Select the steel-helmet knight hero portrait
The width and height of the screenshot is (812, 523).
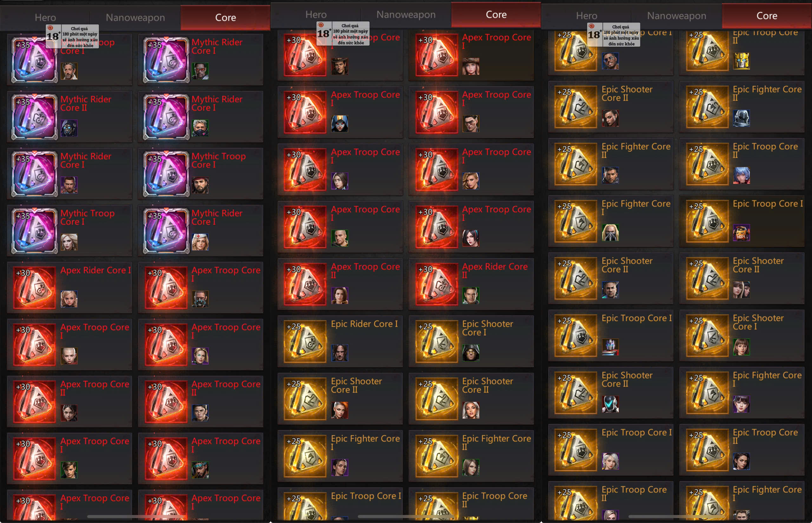pyautogui.click(x=741, y=118)
